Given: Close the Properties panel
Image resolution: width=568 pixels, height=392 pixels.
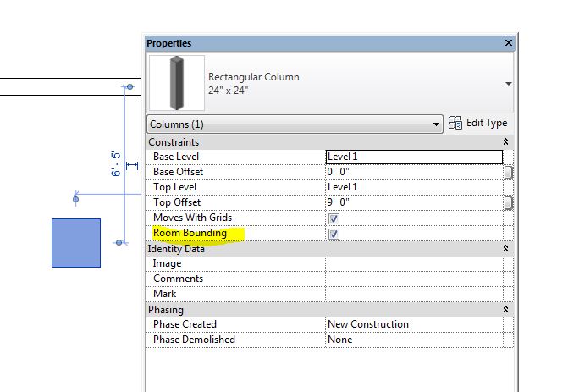Looking at the screenshot, I should 509,43.
